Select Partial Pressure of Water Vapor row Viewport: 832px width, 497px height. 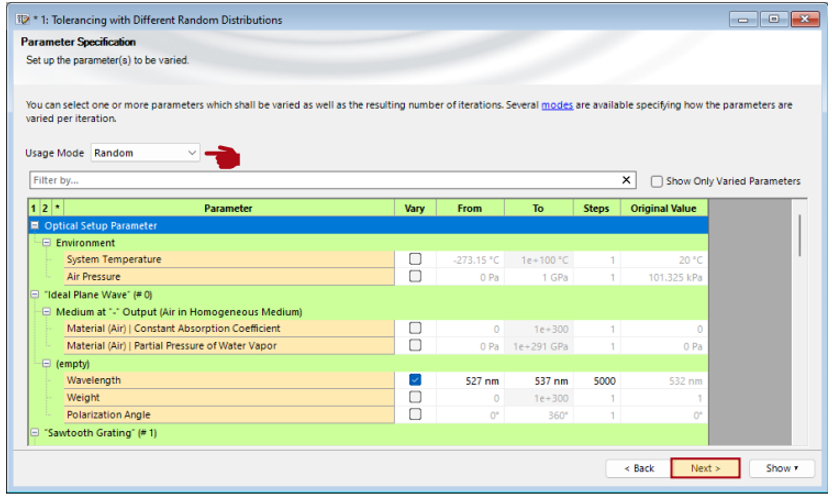[229, 345]
